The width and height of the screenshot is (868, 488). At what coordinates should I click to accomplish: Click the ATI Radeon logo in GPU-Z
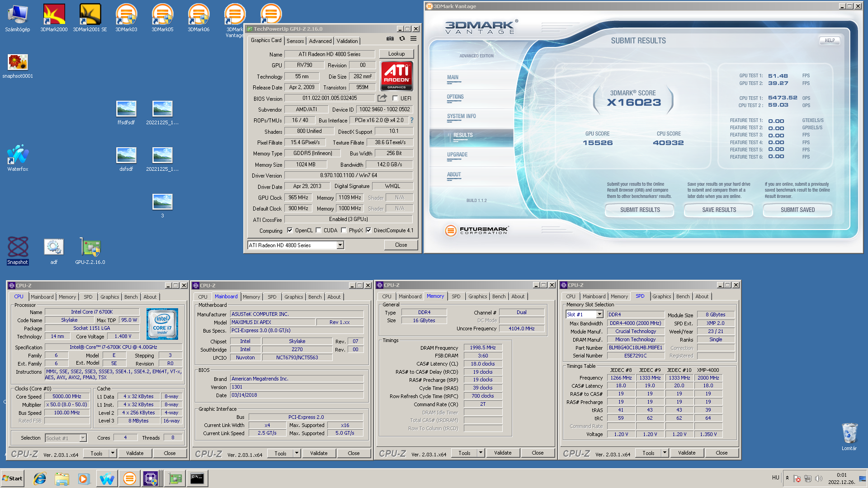tap(396, 76)
